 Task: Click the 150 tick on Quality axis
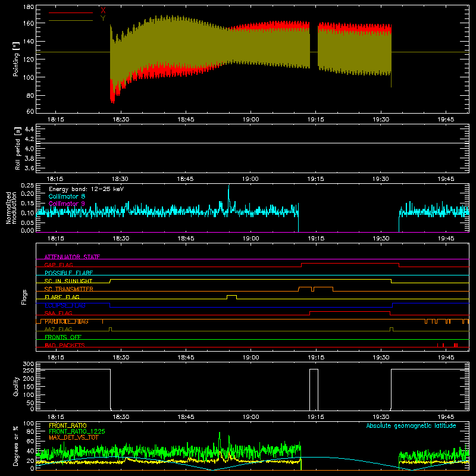tap(29, 387)
